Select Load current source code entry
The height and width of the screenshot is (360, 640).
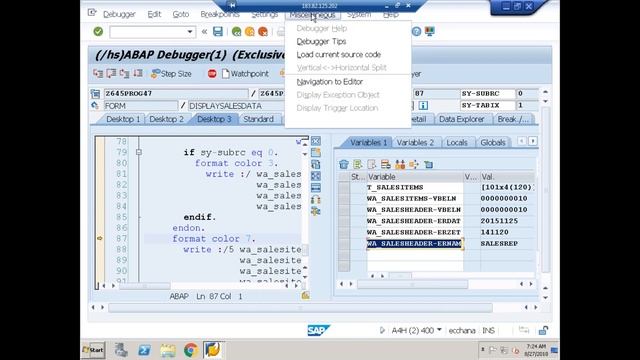pos(339,55)
